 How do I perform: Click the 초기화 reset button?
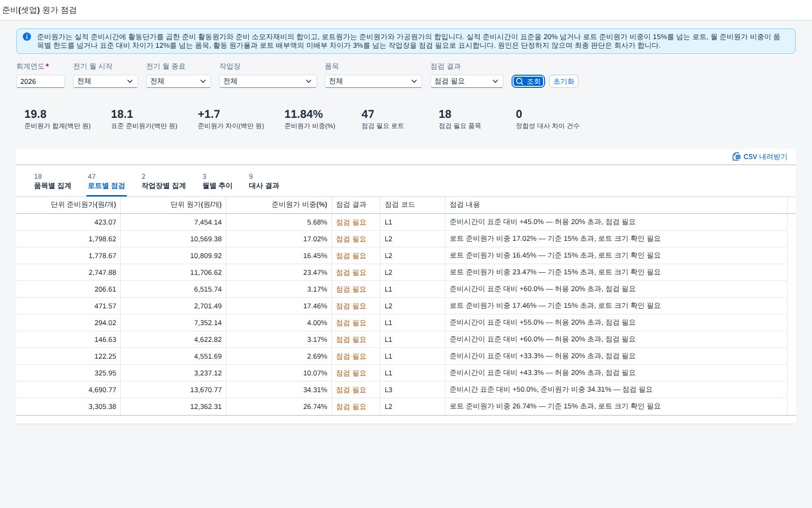click(563, 81)
